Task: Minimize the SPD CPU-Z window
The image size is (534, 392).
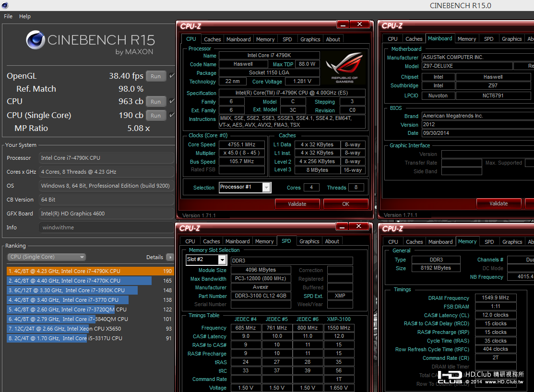Action: point(342,226)
